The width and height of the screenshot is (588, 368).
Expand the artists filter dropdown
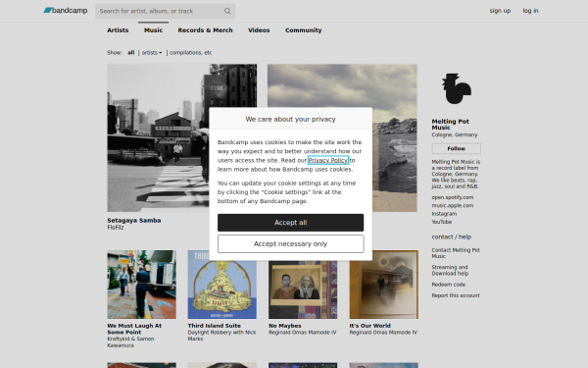(x=152, y=53)
